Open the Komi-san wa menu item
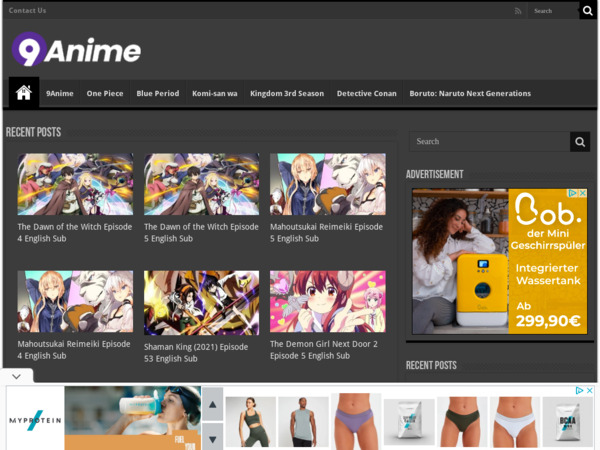The image size is (600, 450). [x=215, y=93]
